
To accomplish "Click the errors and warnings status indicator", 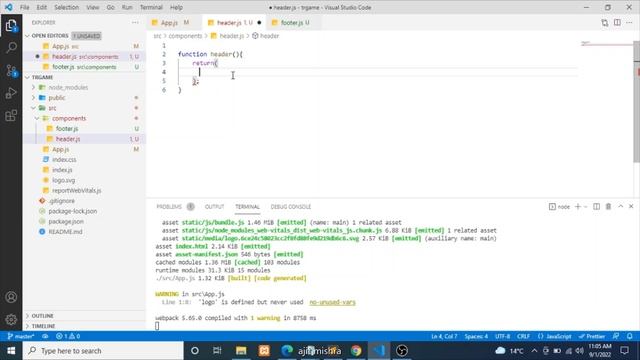I will 68,336.
